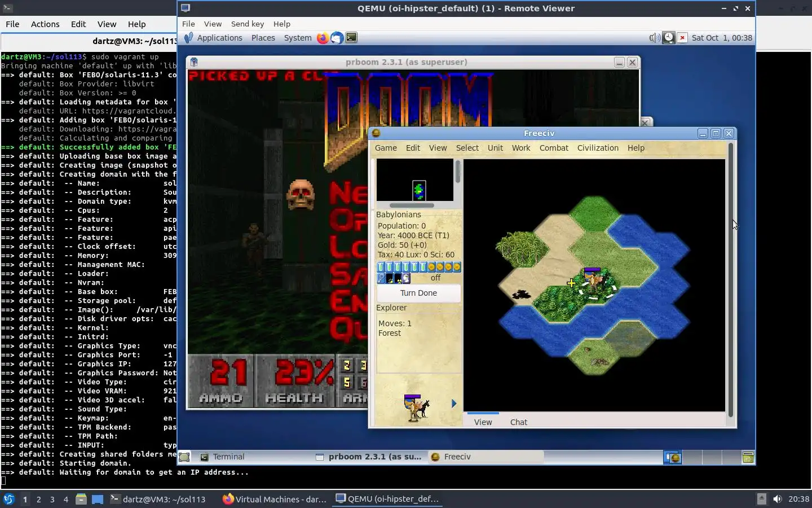
Task: Open host terminal Actions menu
Action: coord(45,24)
